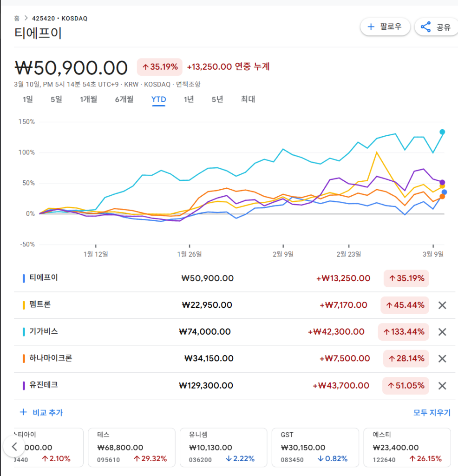Select the 1일 time range tab

[28, 99]
